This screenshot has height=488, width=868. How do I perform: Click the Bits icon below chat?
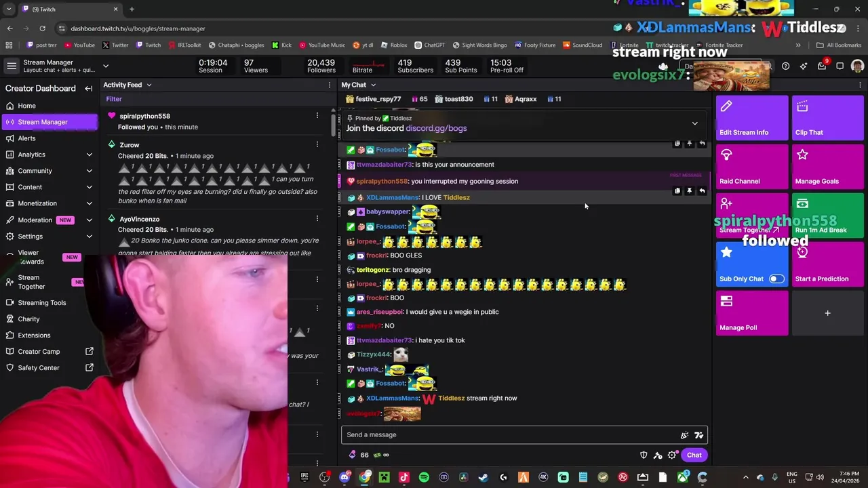pos(352,455)
